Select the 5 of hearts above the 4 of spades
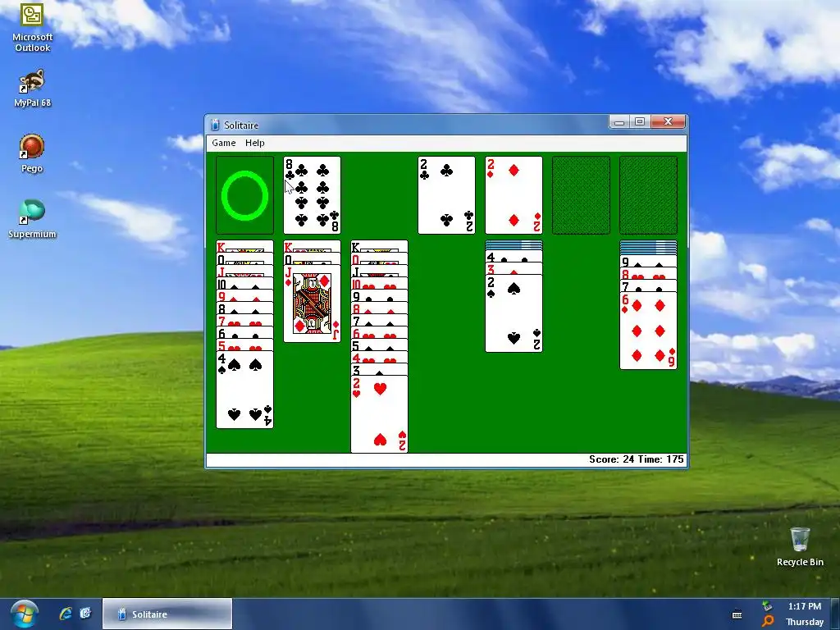Screen dimensions: 840x630 click(x=244, y=345)
